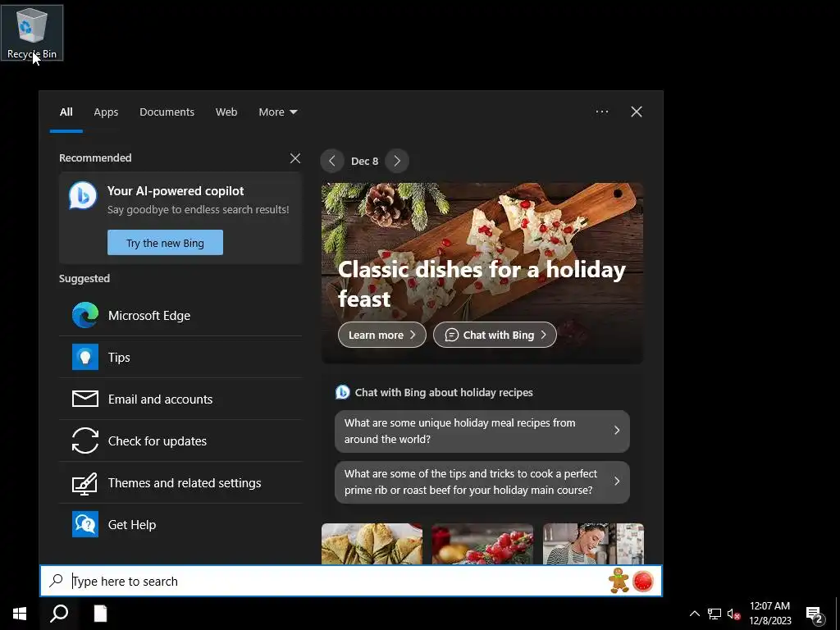Open the pastry triangles thumbnail
840x630 pixels.
click(372, 544)
